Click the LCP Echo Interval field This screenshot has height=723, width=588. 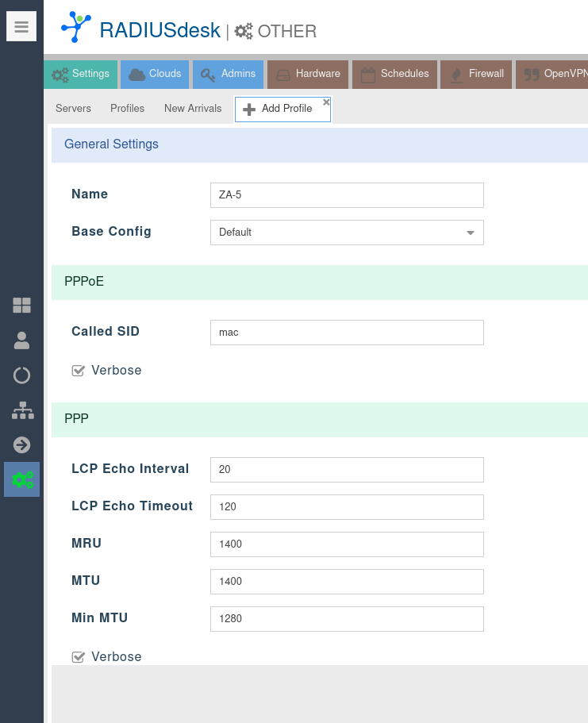[x=347, y=470]
